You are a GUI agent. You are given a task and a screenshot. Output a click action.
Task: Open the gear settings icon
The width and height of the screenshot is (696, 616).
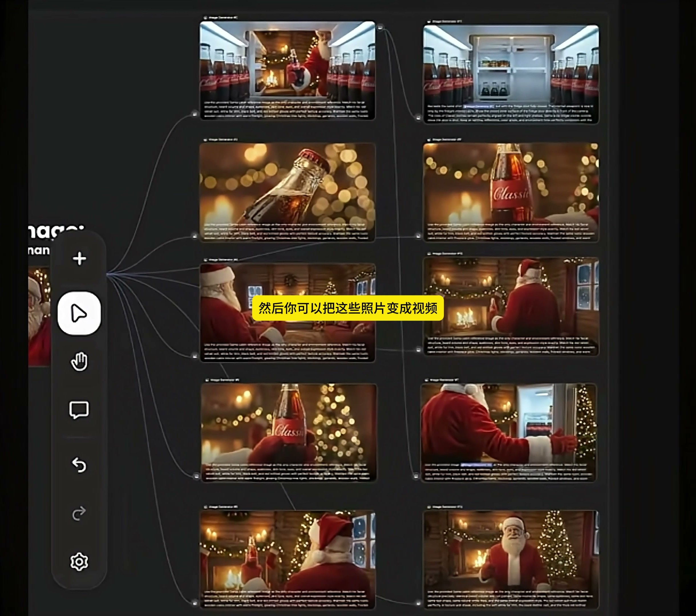click(79, 562)
